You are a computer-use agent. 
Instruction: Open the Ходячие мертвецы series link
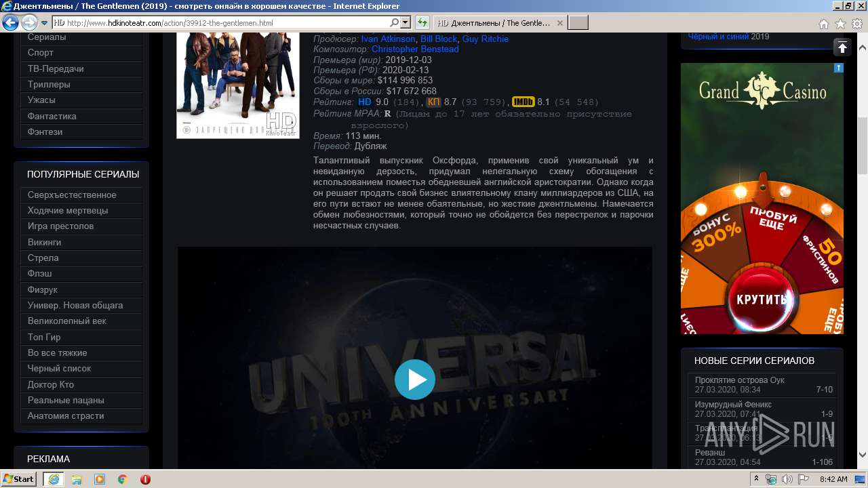click(x=81, y=210)
